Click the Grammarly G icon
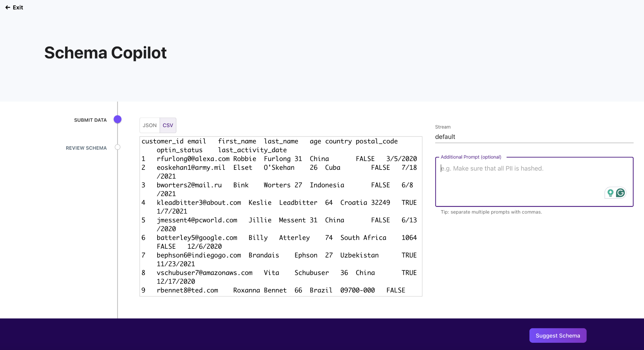 tap(620, 193)
